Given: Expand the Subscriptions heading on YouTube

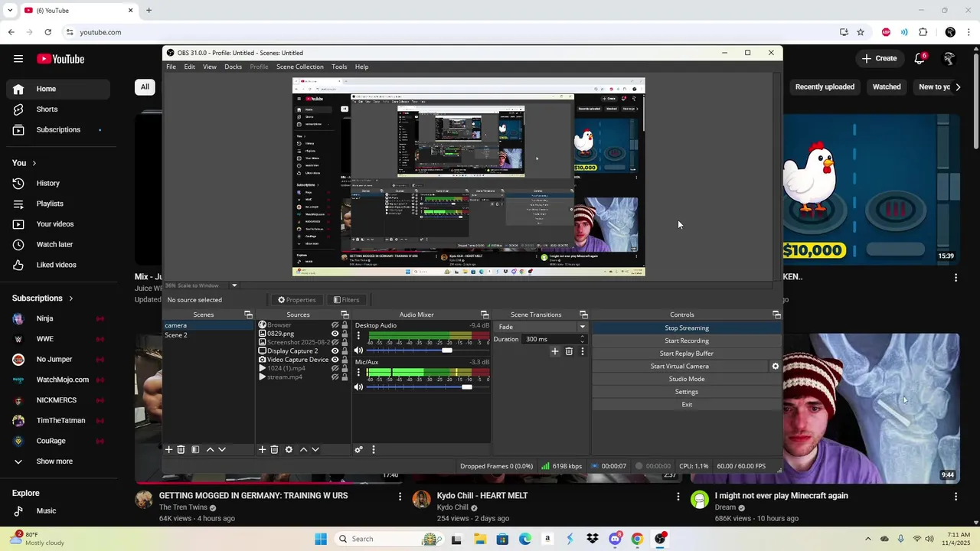Looking at the screenshot, I should [43, 298].
